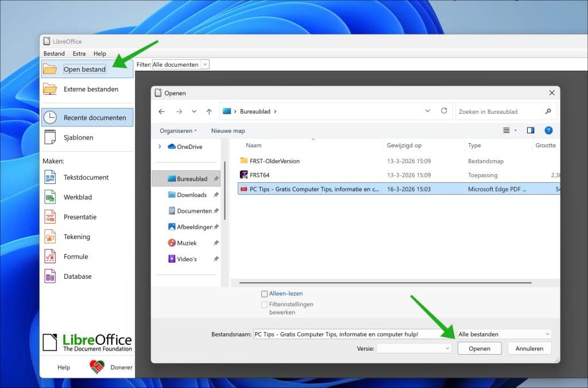Click the Tekening drawing icon
The image size is (588, 388).
[51, 237]
